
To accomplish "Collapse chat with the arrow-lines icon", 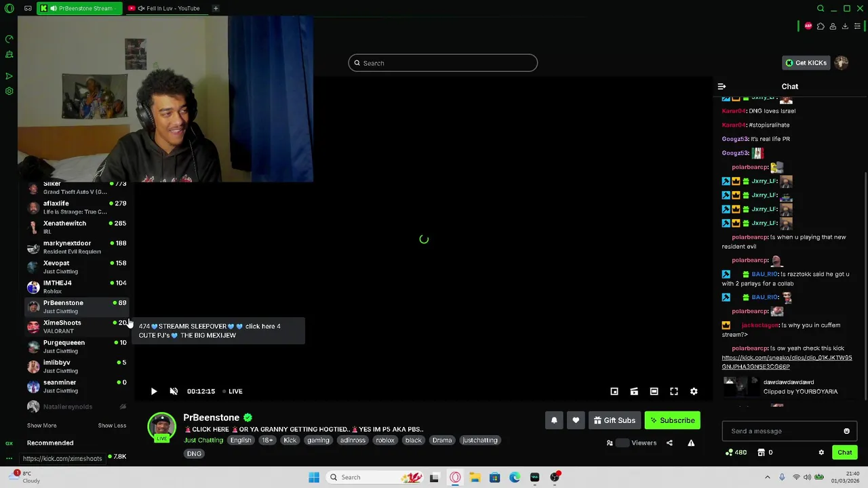I will click(x=722, y=87).
